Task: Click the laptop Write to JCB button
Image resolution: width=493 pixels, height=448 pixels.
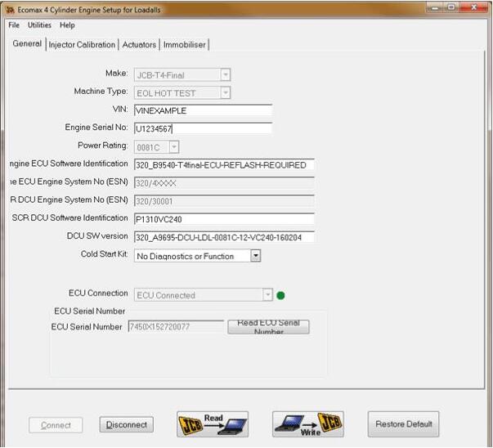Action: 308,424
